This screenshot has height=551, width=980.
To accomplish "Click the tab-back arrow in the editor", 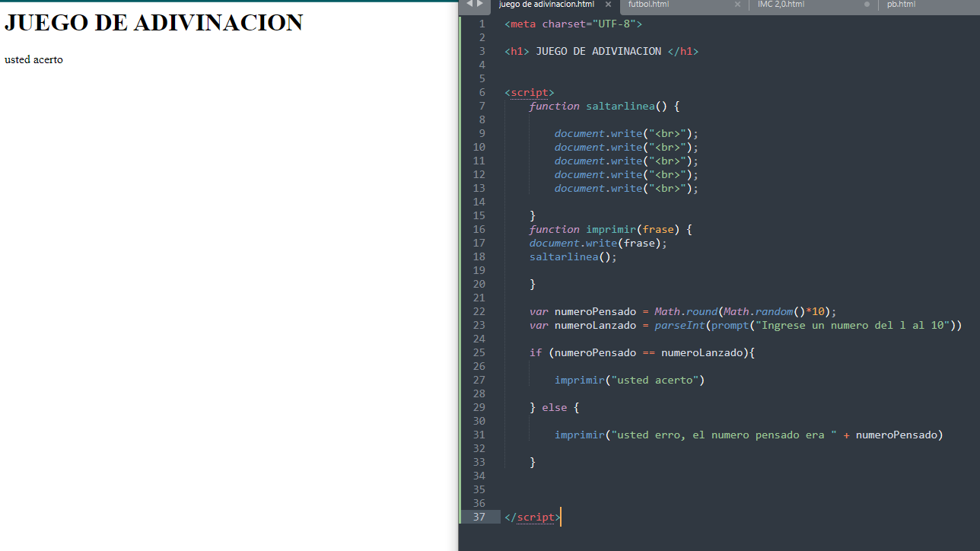I will click(469, 4).
